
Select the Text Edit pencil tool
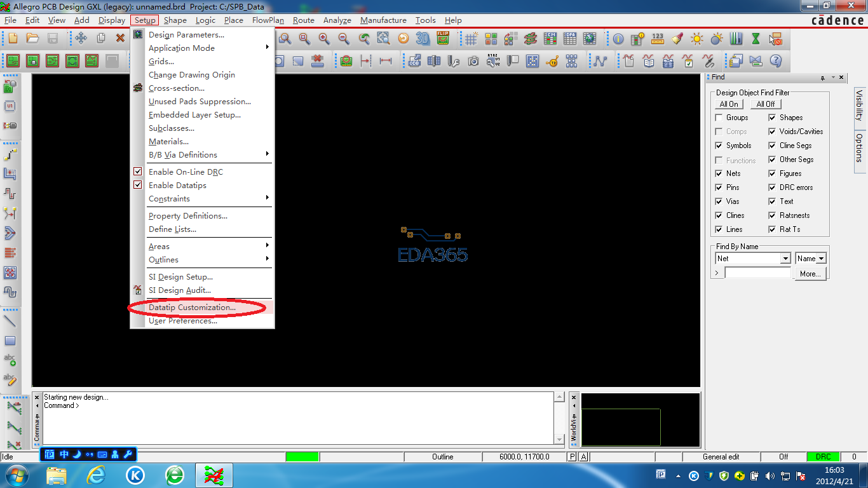10,380
